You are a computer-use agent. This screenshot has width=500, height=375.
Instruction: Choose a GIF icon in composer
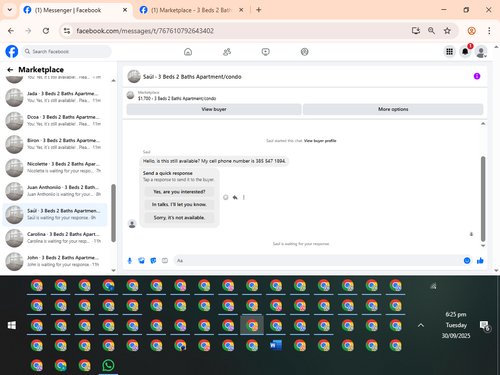(165, 261)
